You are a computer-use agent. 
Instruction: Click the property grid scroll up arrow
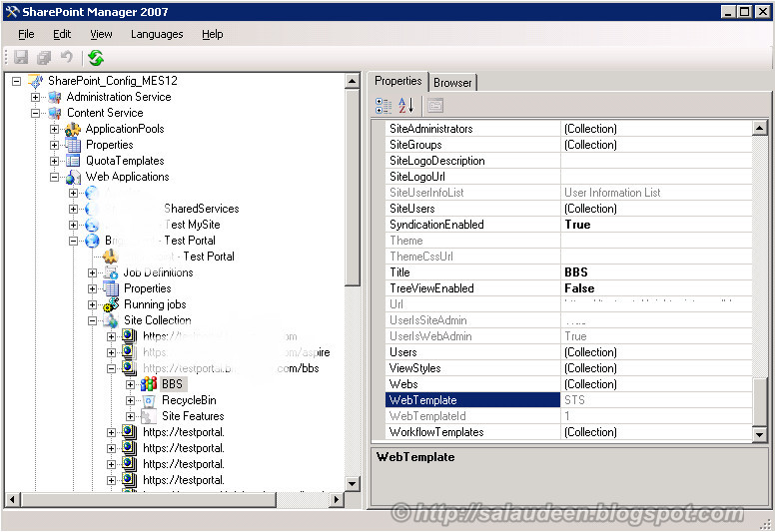coord(760,129)
